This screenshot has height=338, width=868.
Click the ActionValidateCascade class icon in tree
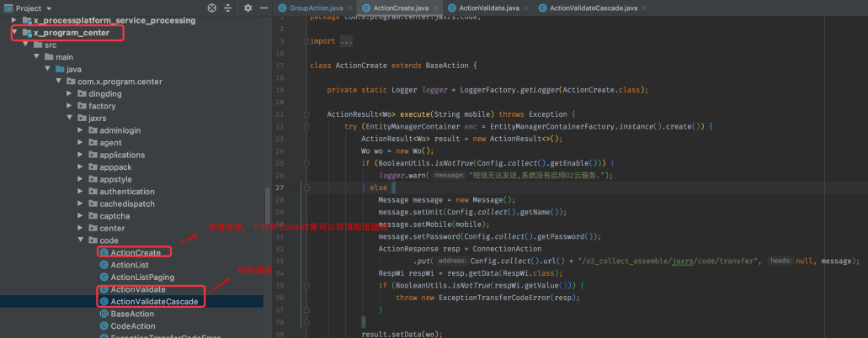[x=104, y=302]
